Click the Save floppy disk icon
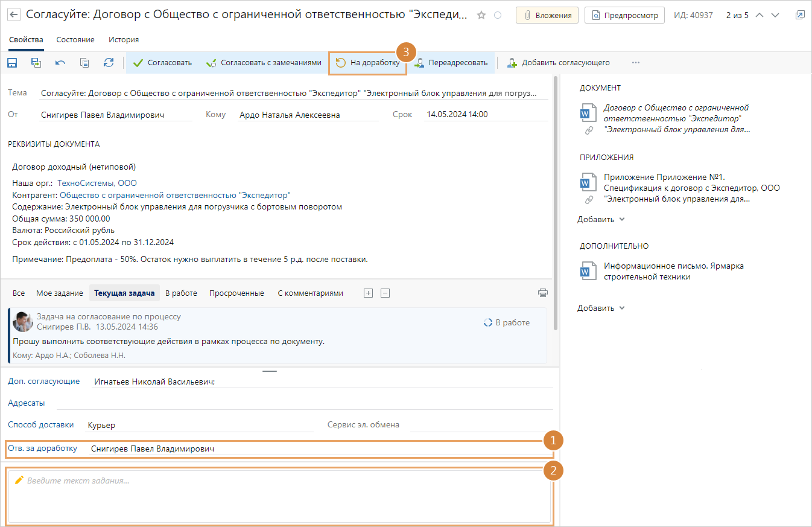 coord(12,63)
